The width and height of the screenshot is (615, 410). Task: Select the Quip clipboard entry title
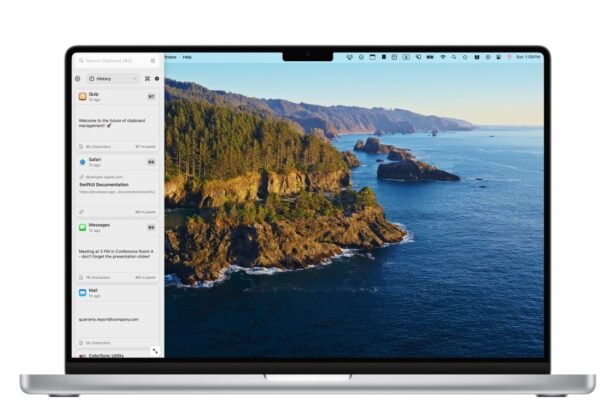94,94
